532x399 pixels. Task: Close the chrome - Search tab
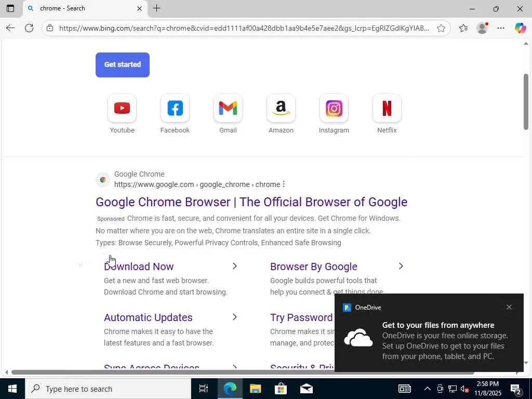(x=139, y=8)
